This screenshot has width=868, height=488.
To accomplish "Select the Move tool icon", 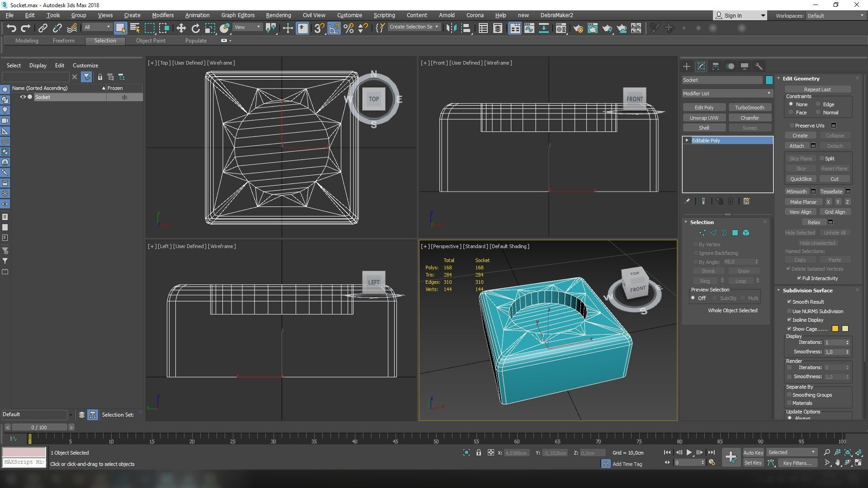I will click(181, 28).
